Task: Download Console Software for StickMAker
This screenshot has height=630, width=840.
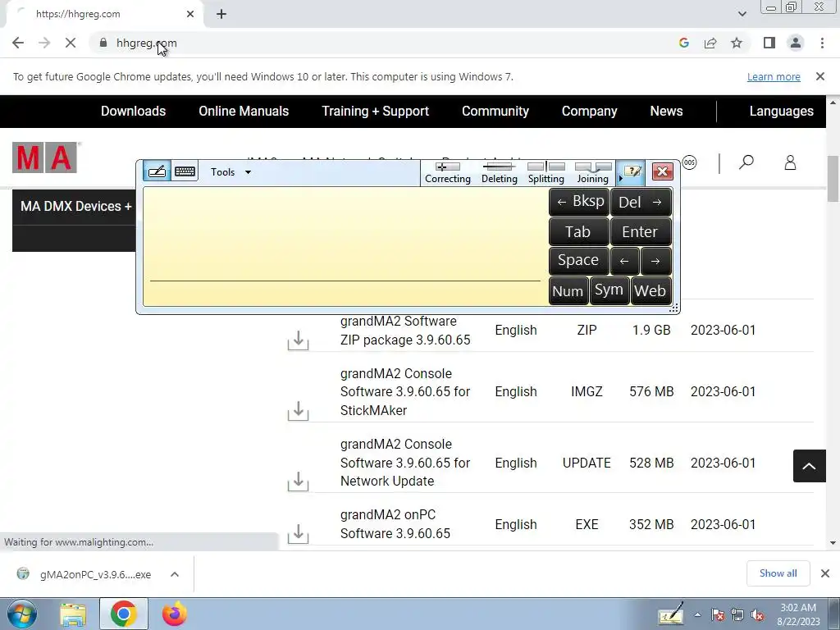Action: (298, 410)
